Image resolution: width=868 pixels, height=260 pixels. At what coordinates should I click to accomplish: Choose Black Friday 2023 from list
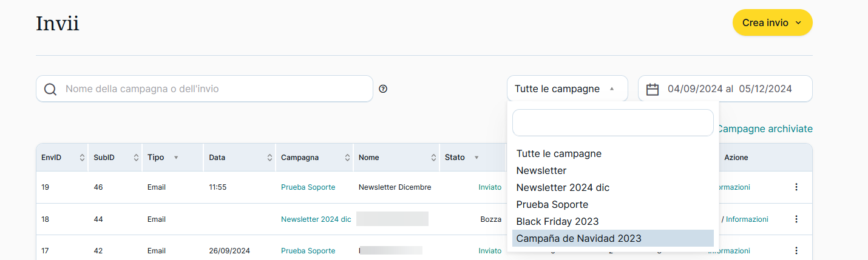[x=557, y=222]
